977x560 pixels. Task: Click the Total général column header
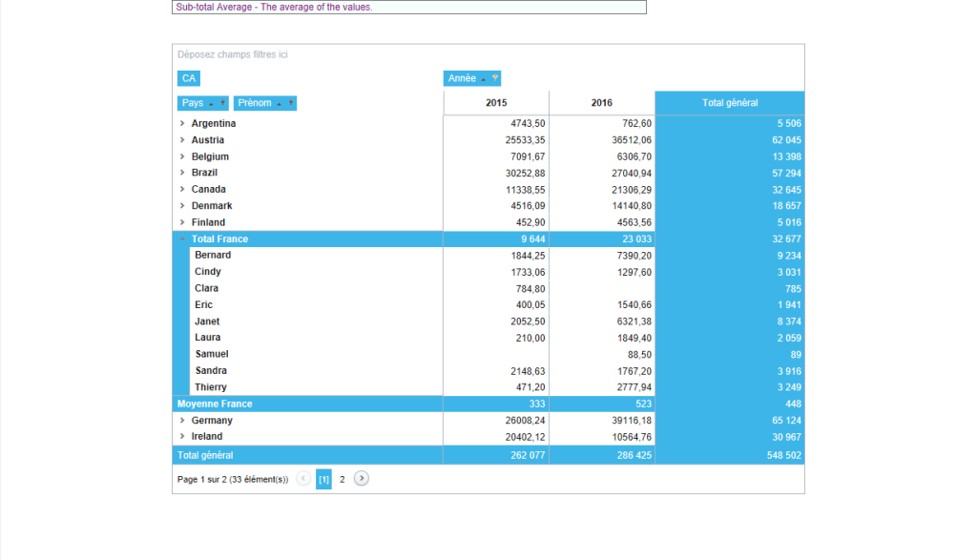(730, 103)
